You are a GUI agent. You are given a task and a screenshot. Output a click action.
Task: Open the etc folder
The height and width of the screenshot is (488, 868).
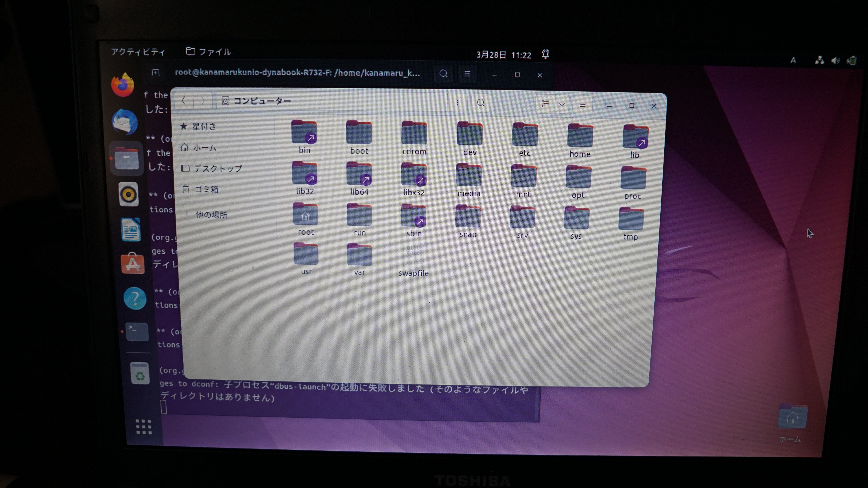525,140
